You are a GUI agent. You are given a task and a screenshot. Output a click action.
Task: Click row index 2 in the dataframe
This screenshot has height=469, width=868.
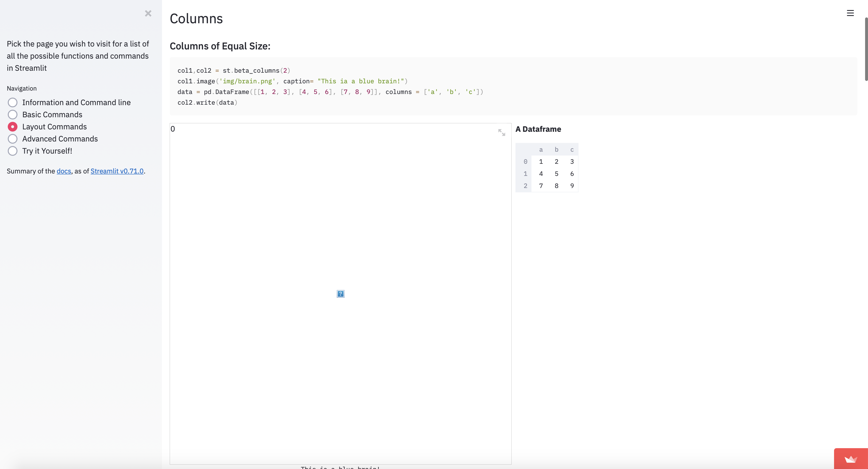[525, 186]
